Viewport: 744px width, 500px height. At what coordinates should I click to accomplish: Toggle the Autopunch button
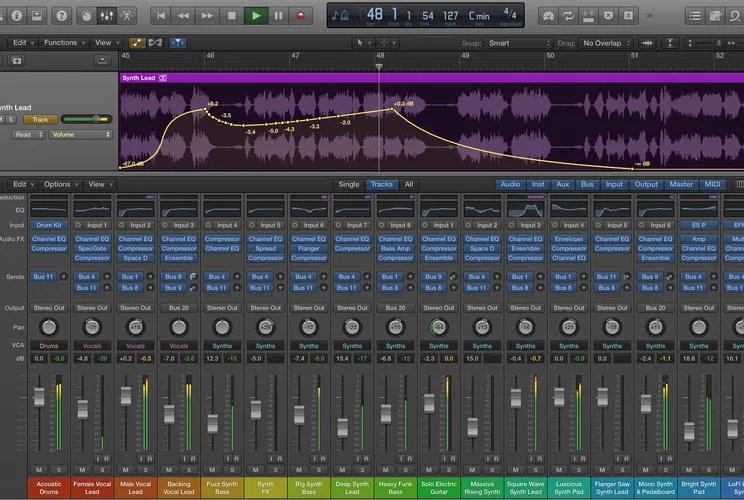[588, 16]
